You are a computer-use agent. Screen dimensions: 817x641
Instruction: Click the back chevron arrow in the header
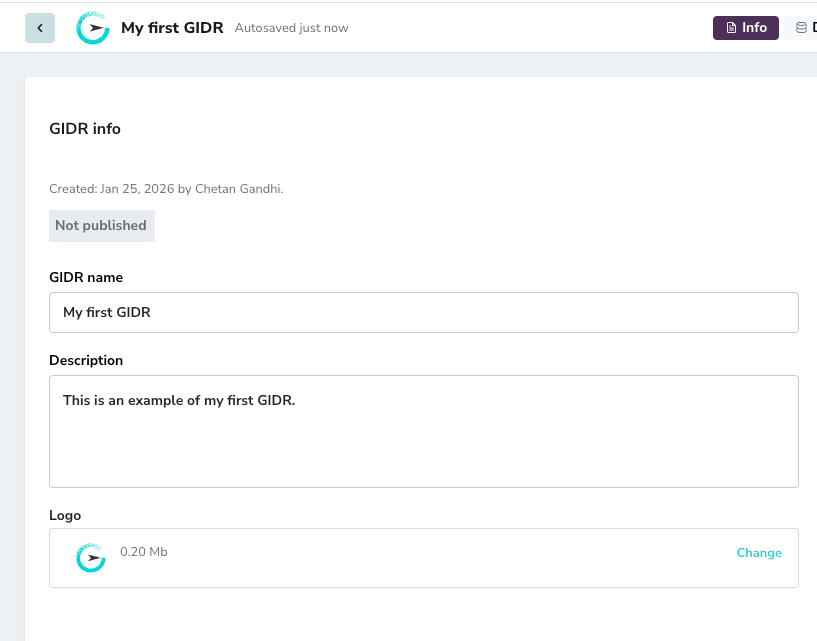(40, 27)
